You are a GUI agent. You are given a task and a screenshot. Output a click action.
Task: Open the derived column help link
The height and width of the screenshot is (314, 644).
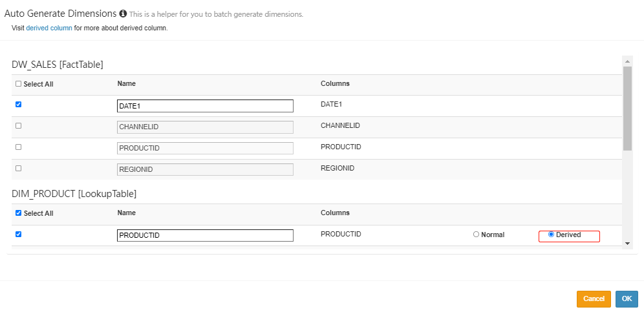click(x=49, y=28)
